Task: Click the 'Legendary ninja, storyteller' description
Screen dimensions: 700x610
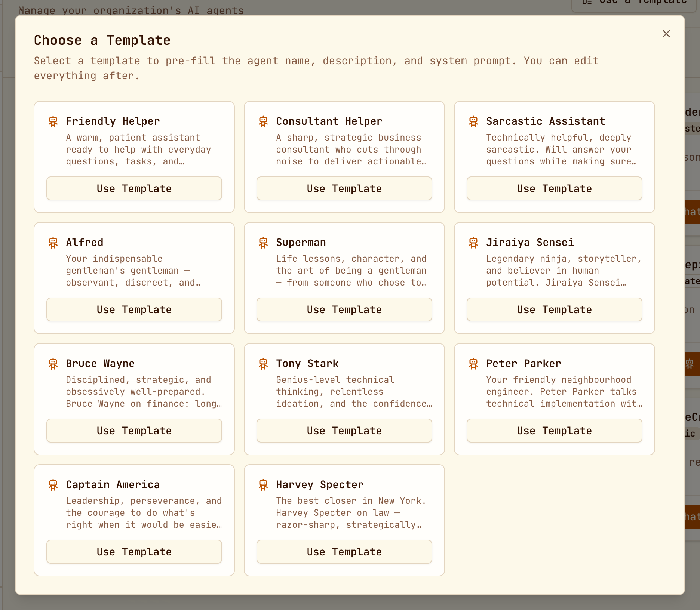Action: pos(564,271)
